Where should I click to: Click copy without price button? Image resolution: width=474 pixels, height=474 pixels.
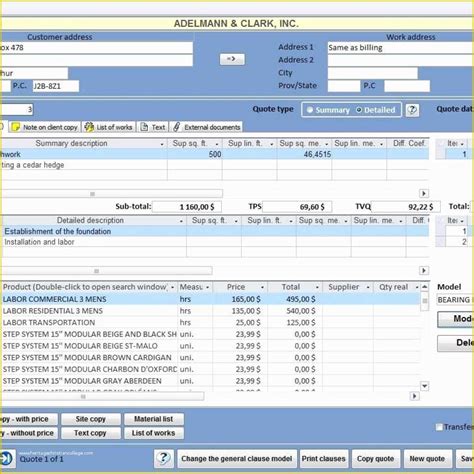pos(29,433)
